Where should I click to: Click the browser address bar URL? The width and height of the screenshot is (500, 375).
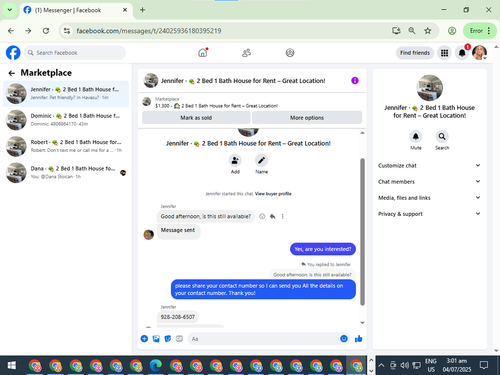point(149,31)
